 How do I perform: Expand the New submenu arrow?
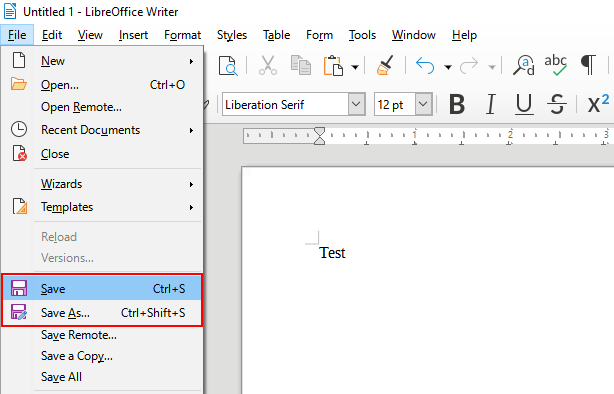191,61
